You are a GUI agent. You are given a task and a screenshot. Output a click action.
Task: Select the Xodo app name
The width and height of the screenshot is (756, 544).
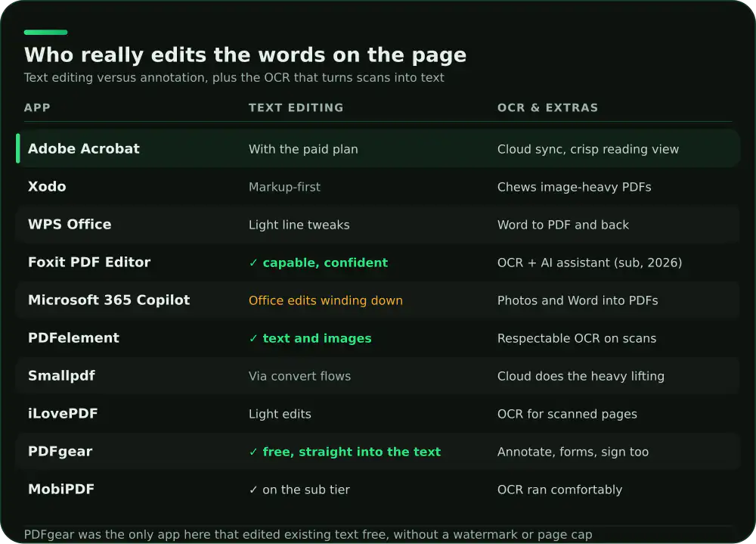point(47,186)
